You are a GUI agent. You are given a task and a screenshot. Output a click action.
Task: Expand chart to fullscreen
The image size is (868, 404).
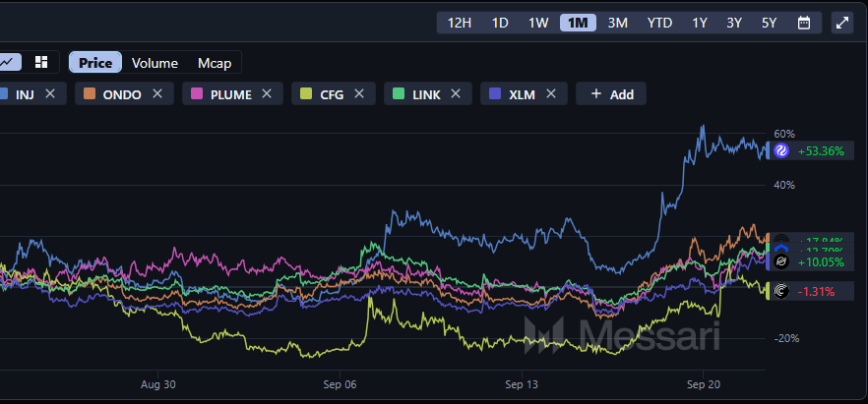(x=842, y=23)
